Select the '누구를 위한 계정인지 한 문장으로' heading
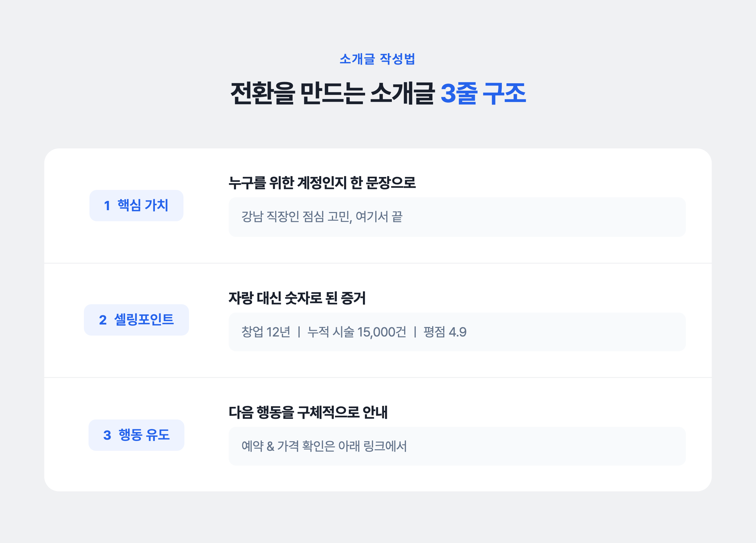Screen dimensions: 756x543 (322, 183)
